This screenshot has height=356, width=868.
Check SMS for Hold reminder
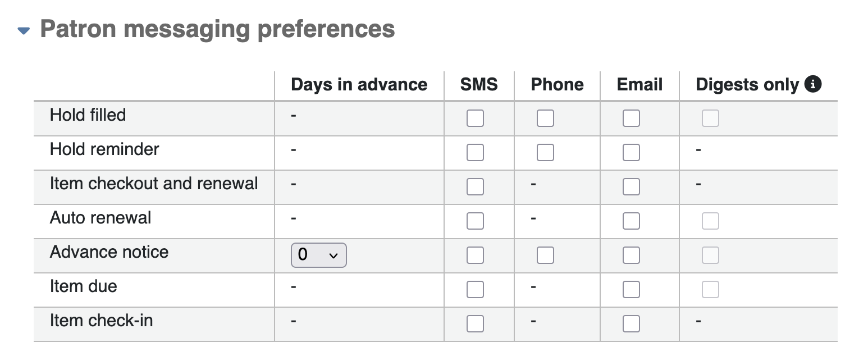(475, 153)
